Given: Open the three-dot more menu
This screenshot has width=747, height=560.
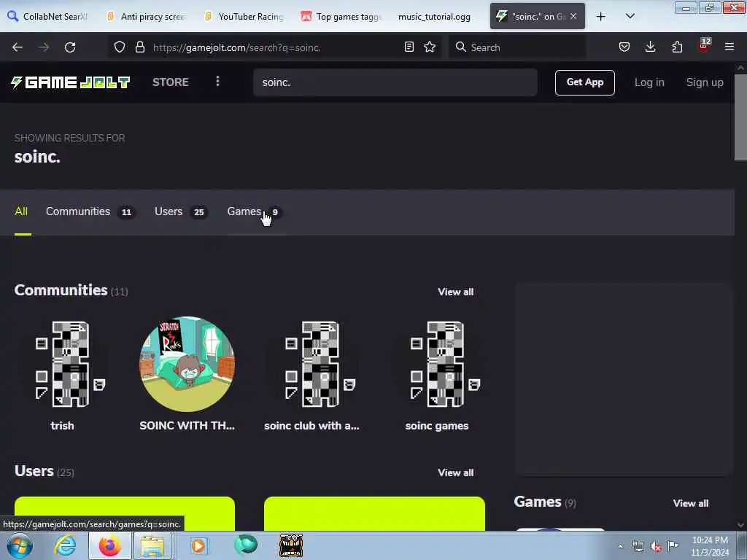Looking at the screenshot, I should pyautogui.click(x=217, y=82).
